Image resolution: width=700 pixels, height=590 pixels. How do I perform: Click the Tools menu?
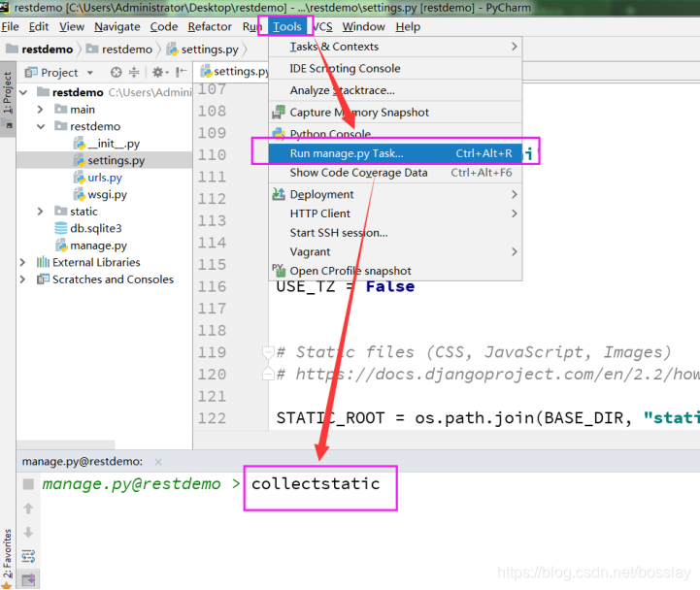tap(287, 27)
